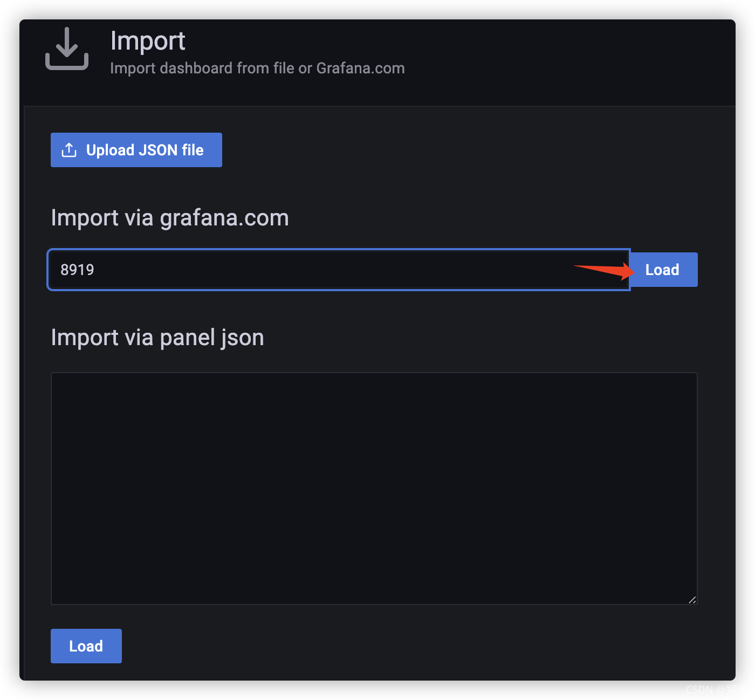Click inside the panel json text area

click(x=374, y=489)
